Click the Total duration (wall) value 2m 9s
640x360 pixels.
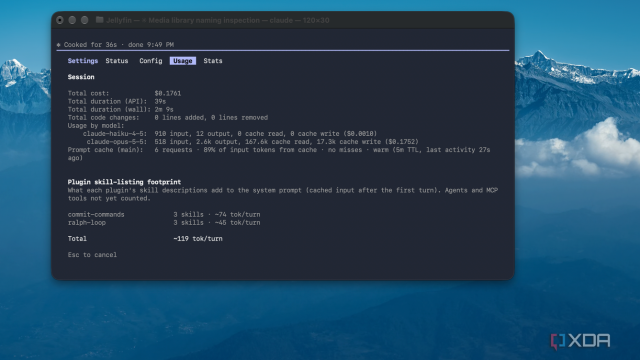click(164, 109)
